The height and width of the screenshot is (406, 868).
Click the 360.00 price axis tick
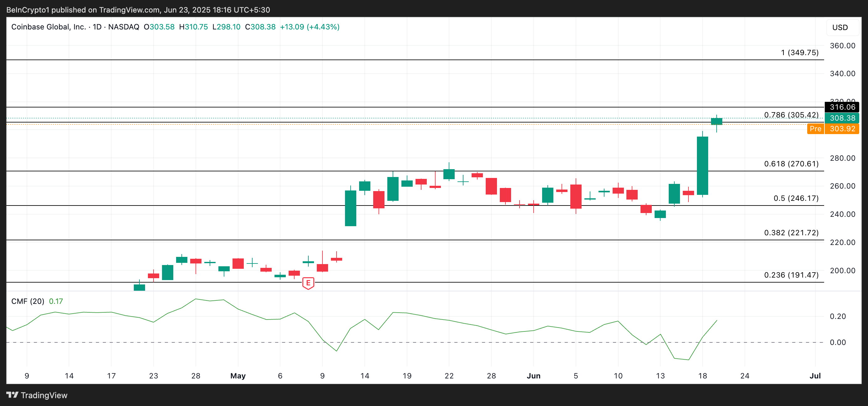coord(842,45)
